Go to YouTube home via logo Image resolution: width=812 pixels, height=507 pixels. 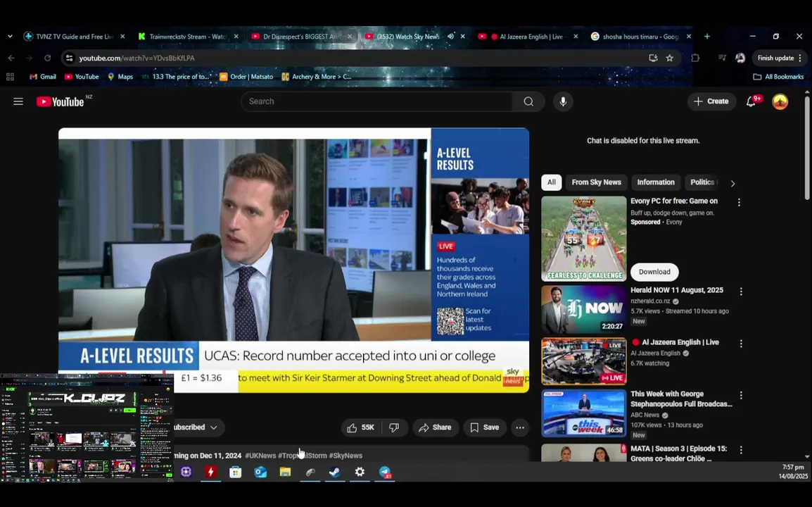[x=60, y=101]
